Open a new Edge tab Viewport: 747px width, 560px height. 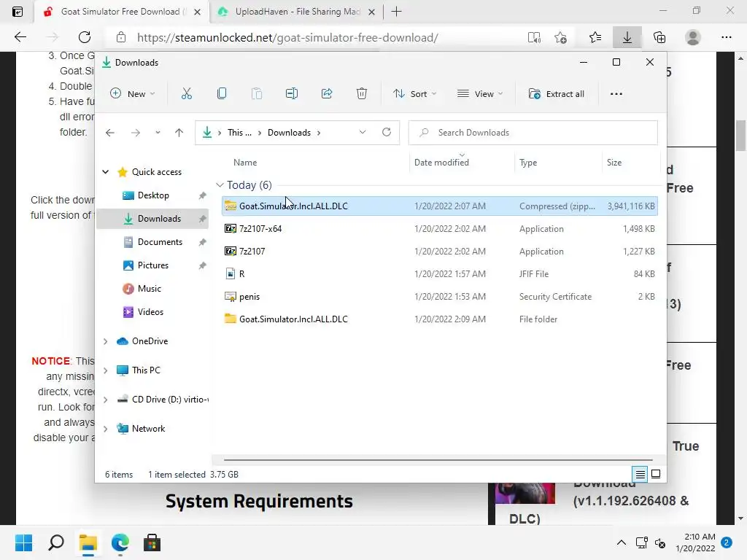point(396,12)
